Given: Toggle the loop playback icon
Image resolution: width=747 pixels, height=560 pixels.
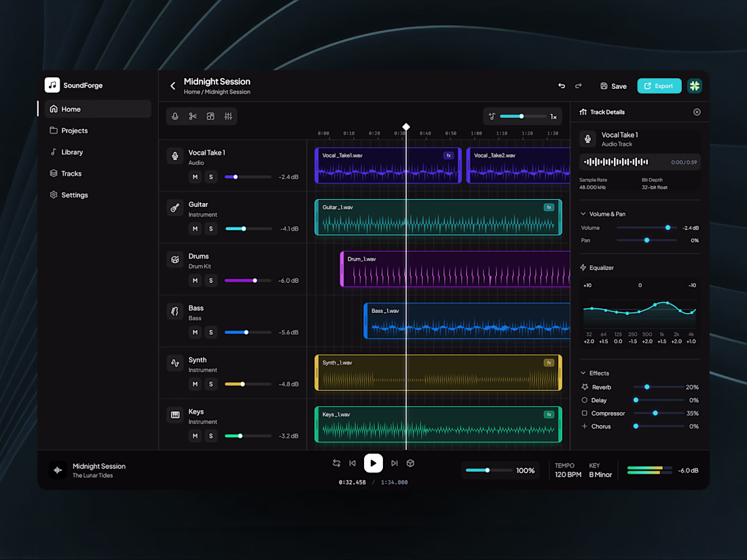Looking at the screenshot, I should pyautogui.click(x=336, y=463).
